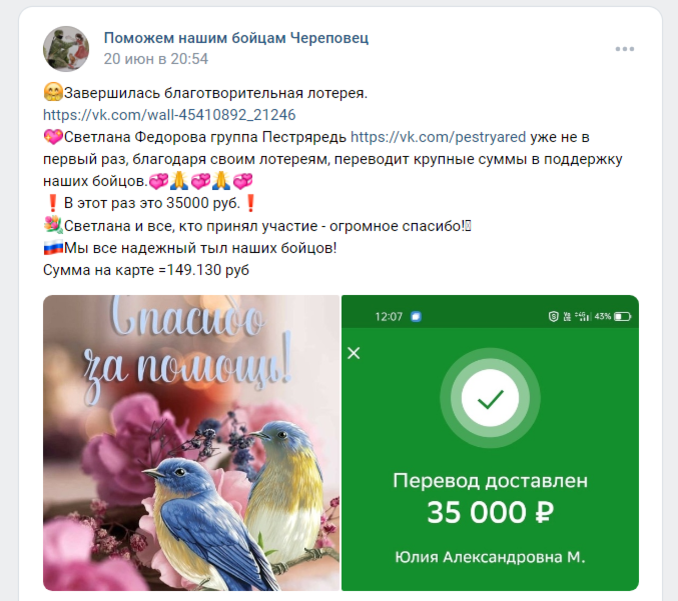Image resolution: width=678 pixels, height=601 pixels.
Task: Open the green transfer receipt screenshot
Action: click(490, 443)
